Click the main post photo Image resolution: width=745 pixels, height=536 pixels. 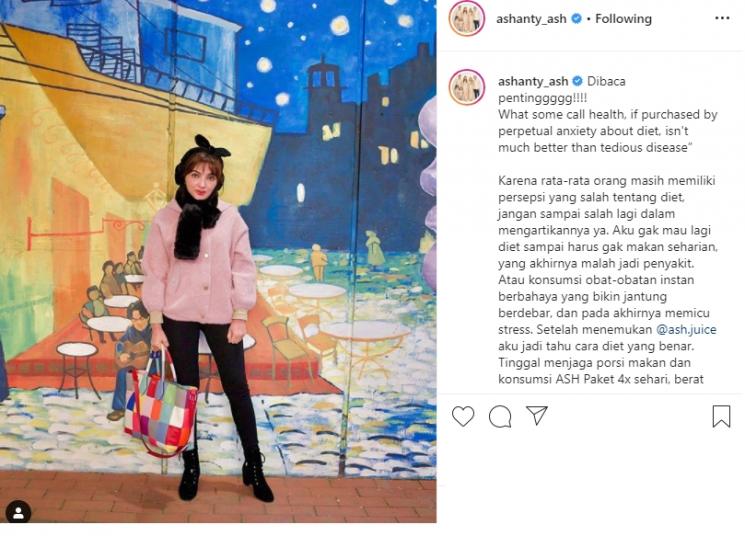pos(218,261)
